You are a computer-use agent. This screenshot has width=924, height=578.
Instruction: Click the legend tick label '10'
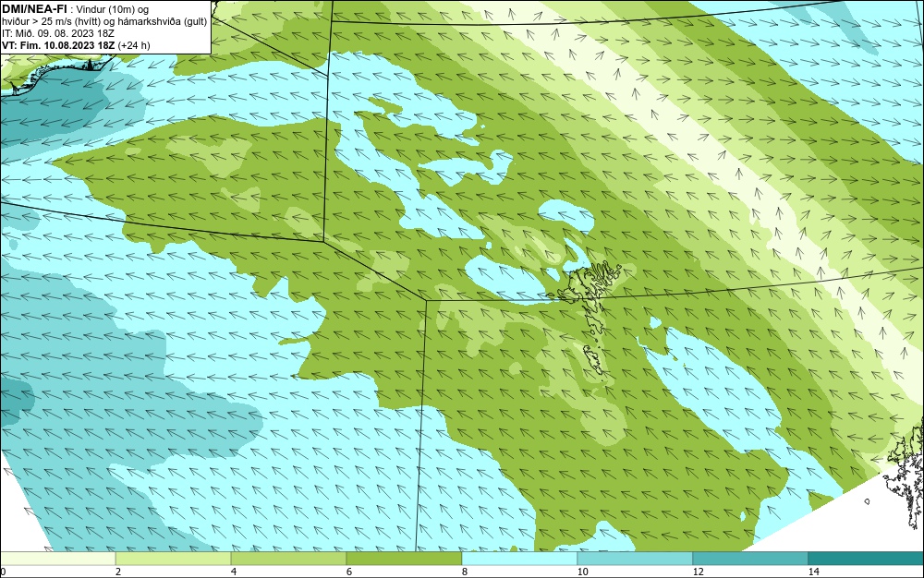tap(582, 572)
